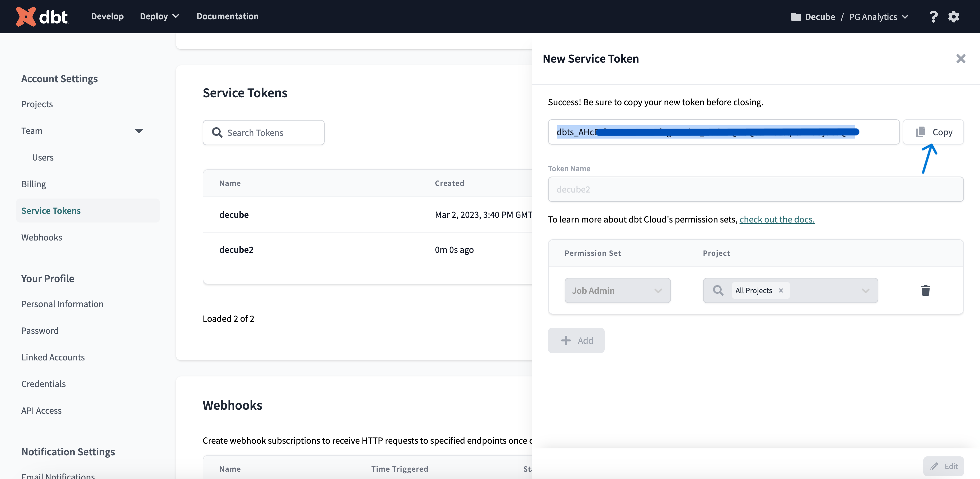980x479 pixels.
Task: Click the search icon in Search Tokens
Action: pos(217,133)
